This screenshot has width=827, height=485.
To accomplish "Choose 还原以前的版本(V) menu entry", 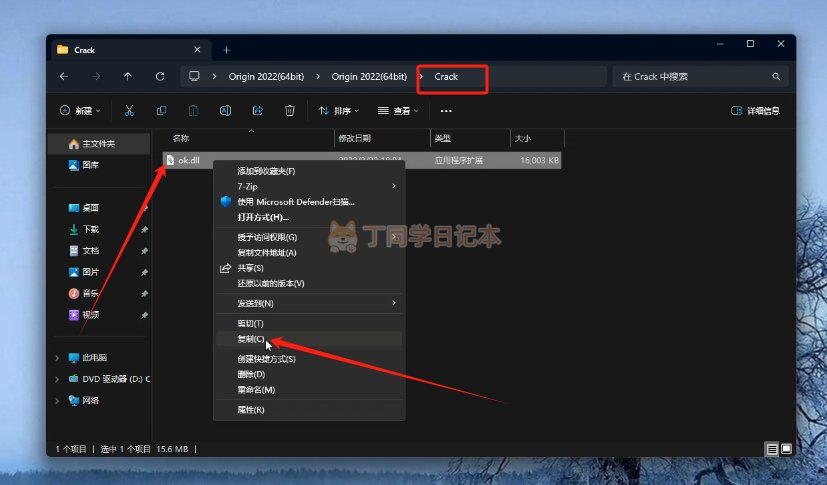I will tap(309, 283).
